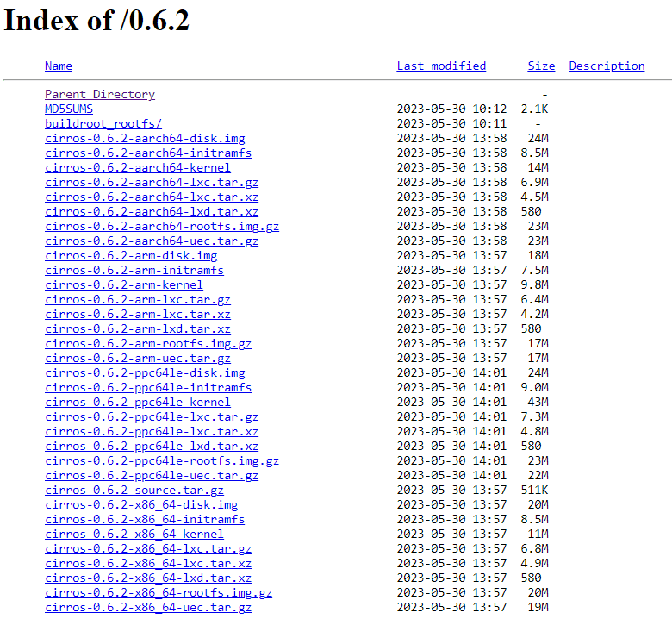Click the 7.3M size of ppc64le-lxc.tar.gz

click(534, 416)
